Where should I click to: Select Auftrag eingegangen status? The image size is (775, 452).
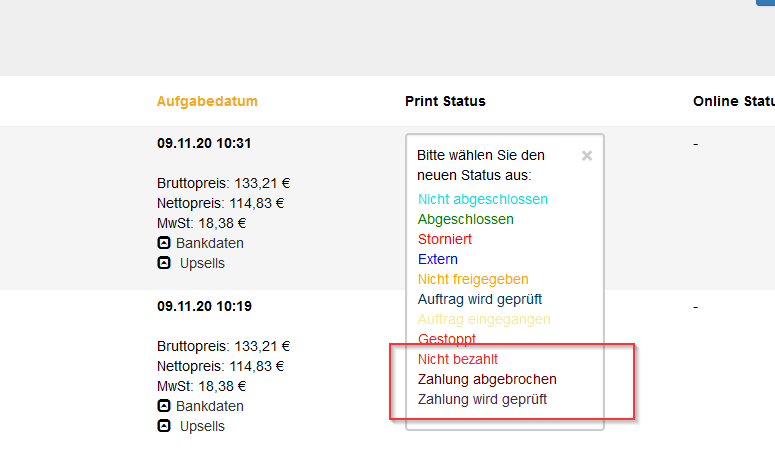click(484, 319)
